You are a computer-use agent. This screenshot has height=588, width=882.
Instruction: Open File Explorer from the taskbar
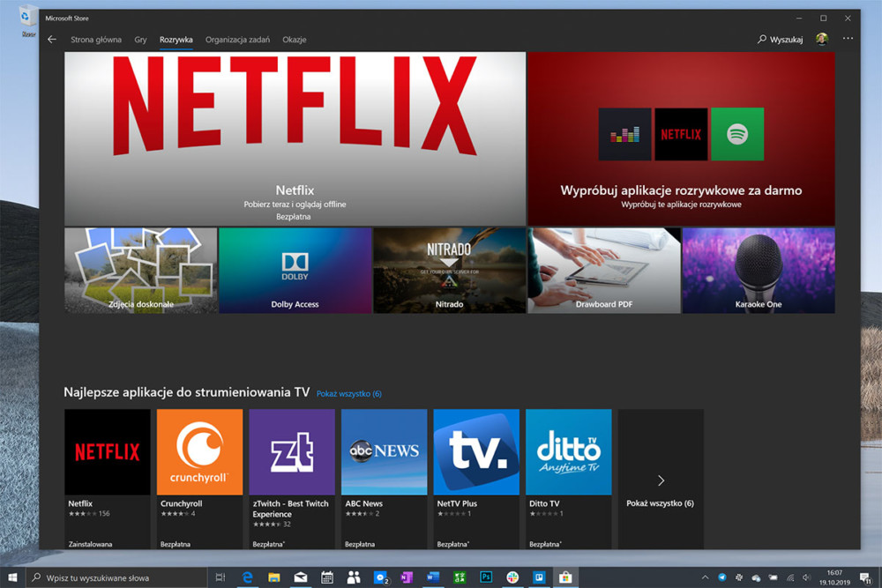[274, 577]
